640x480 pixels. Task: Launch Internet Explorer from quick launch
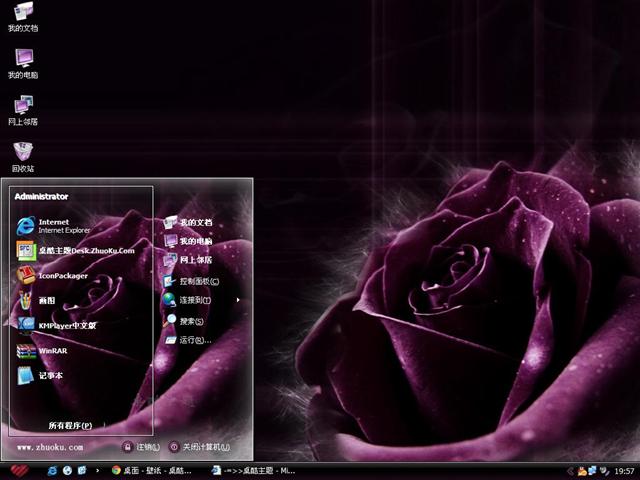(52, 471)
